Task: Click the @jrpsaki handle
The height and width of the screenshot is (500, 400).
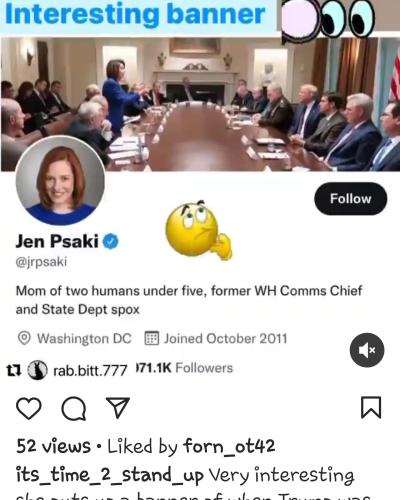Action: (41, 262)
